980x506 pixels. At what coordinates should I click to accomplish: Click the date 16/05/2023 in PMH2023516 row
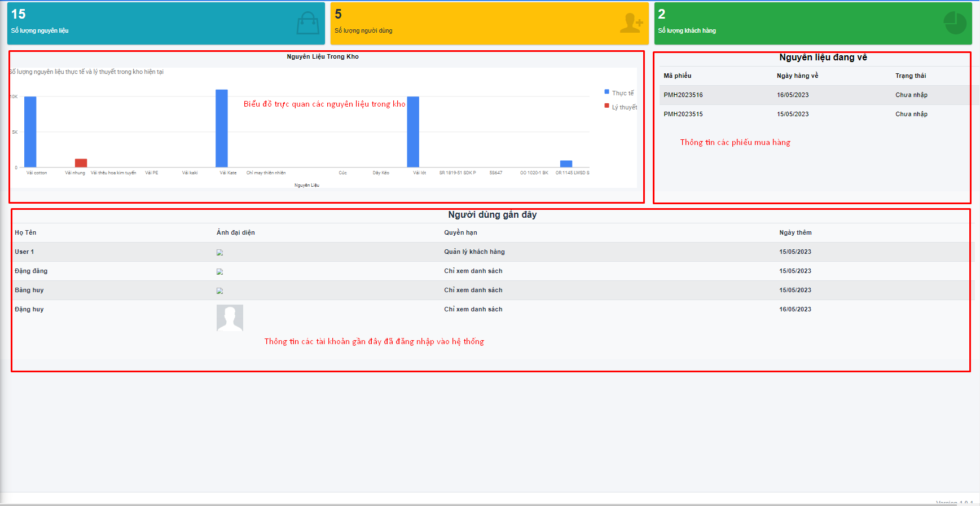pyautogui.click(x=793, y=95)
